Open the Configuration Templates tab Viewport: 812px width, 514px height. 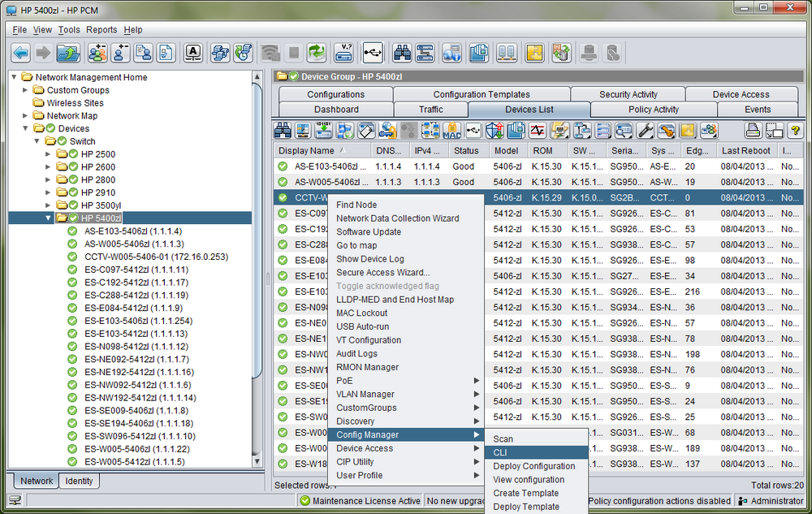(x=482, y=94)
